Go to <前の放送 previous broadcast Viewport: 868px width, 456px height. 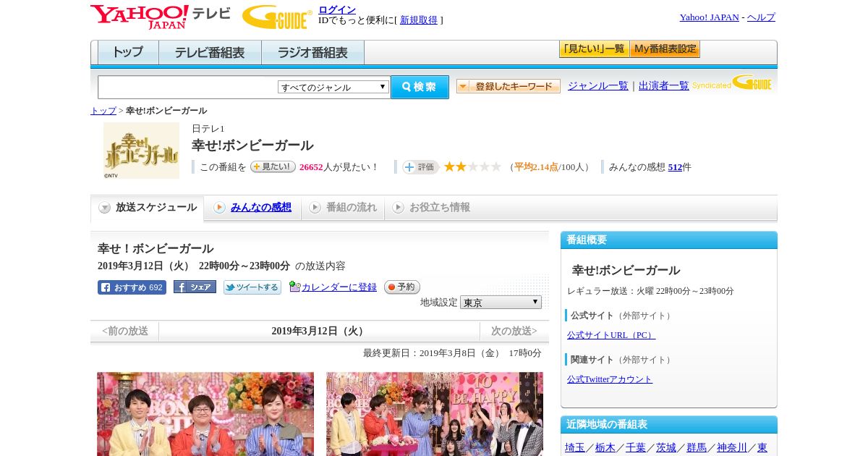125,332
